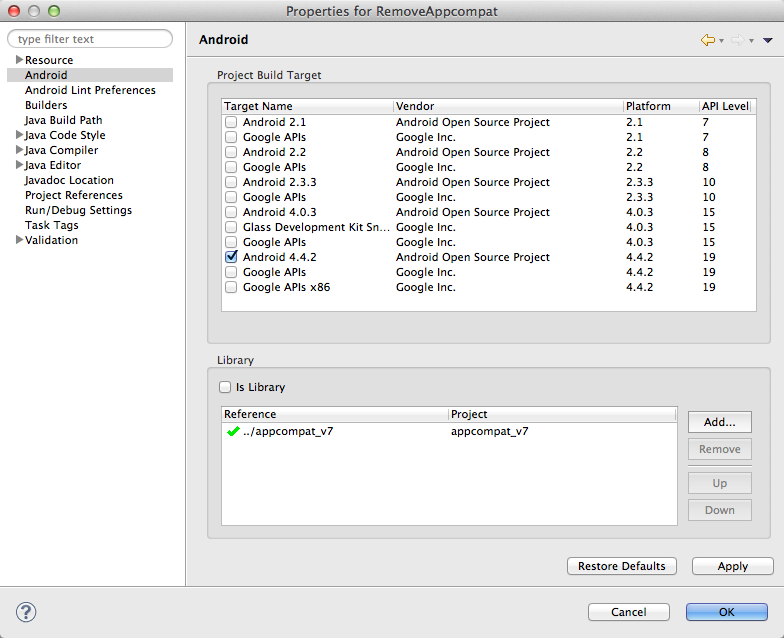Open the view menu triangle icon
This screenshot has height=638, width=784.
(768, 40)
